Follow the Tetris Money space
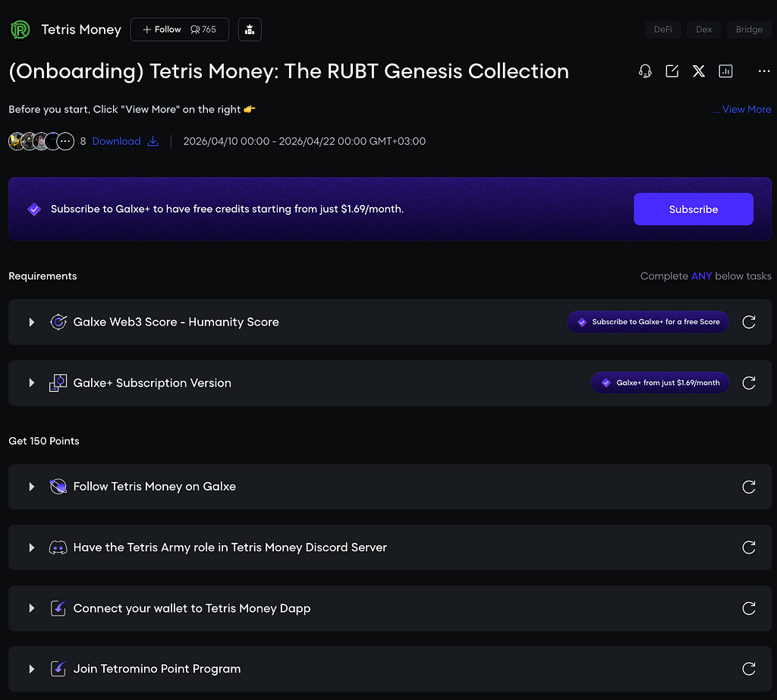777x700 pixels. click(162, 30)
